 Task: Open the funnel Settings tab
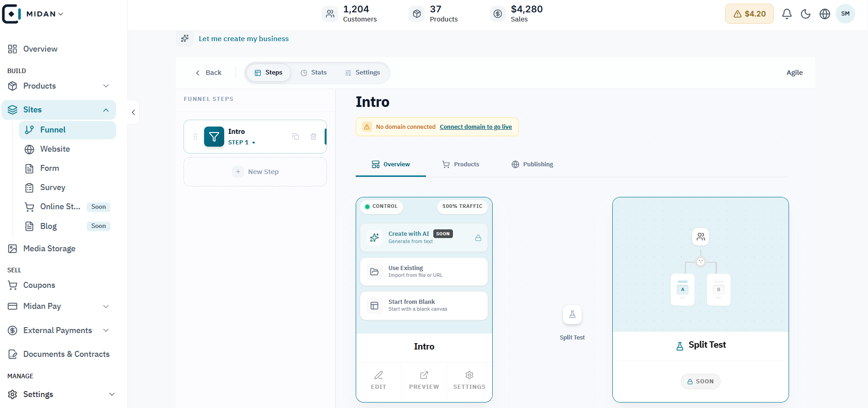coord(363,73)
